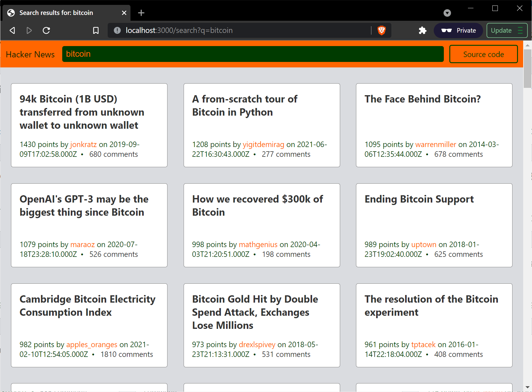Bookmark this page with the bookmark icon
The image size is (532, 392).
(x=96, y=31)
